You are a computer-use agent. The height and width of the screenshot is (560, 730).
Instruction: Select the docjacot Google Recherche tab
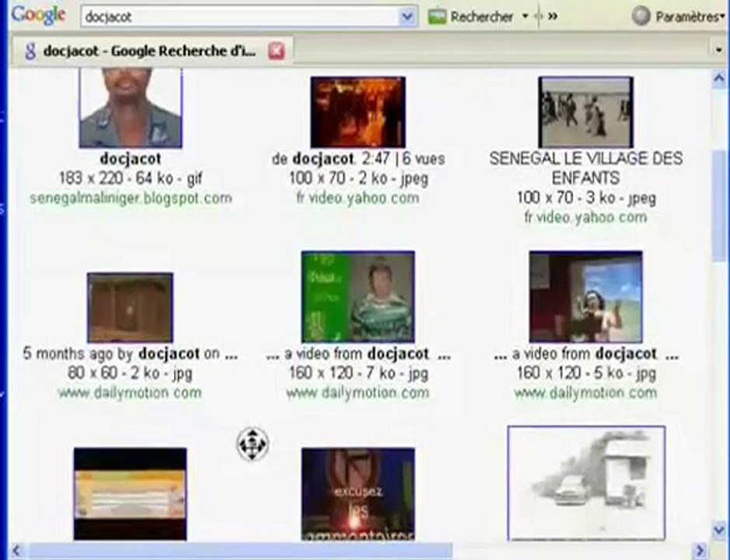pos(152,51)
